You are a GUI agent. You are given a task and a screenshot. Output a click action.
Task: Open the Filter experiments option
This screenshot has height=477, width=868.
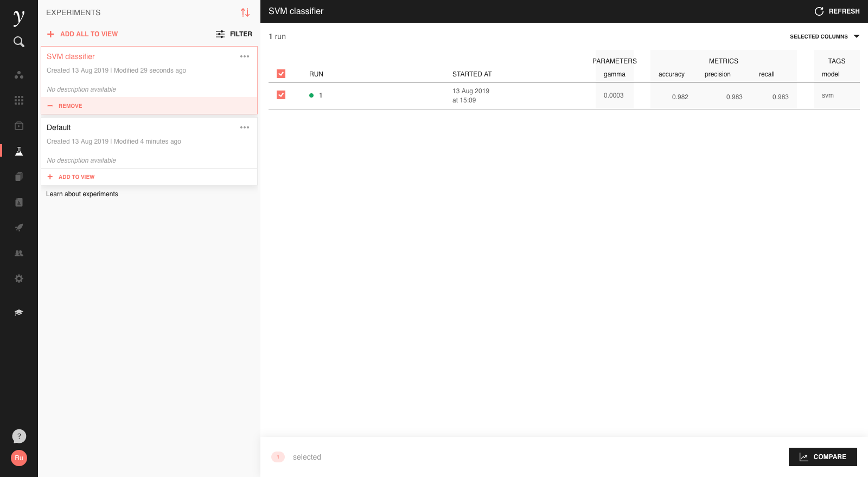pyautogui.click(x=234, y=34)
